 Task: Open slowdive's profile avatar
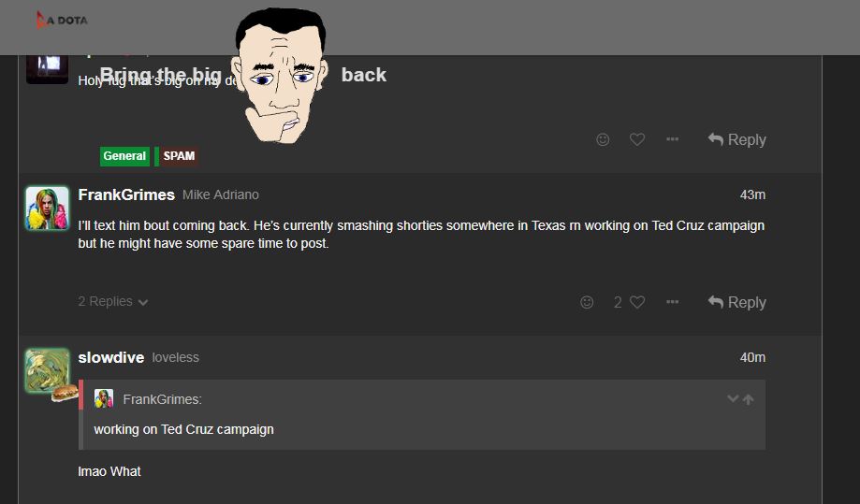[47, 371]
